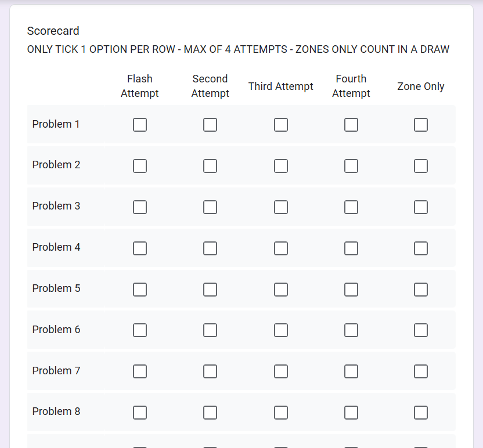Check Third Attempt for Problem 8
Viewport: 483px width, 448px height.
pyautogui.click(x=281, y=413)
